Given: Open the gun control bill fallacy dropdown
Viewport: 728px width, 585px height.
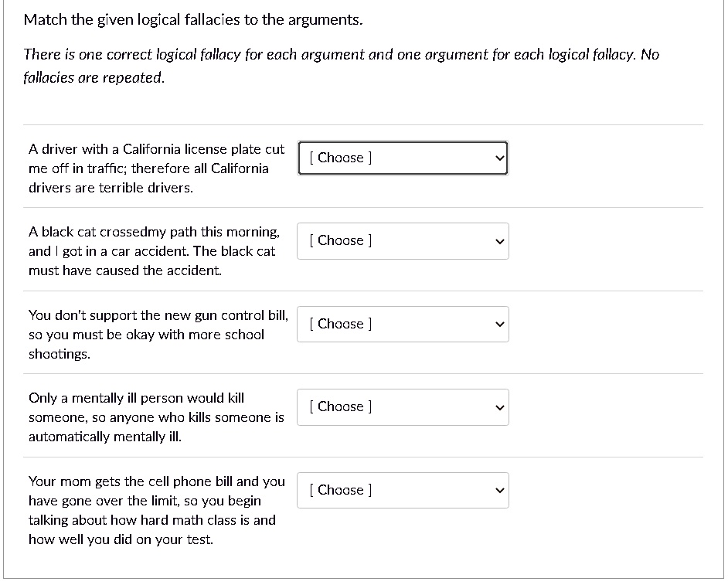Looking at the screenshot, I should pyautogui.click(x=402, y=324).
